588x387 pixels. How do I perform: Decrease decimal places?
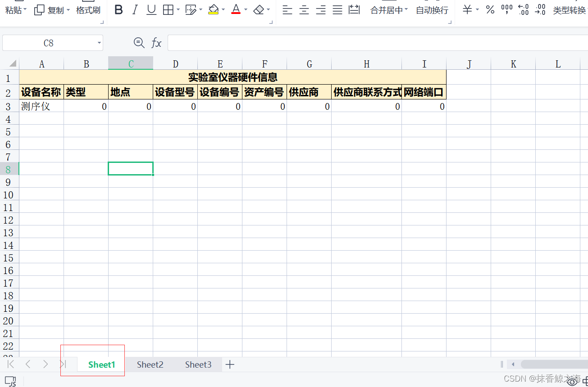[x=540, y=10]
